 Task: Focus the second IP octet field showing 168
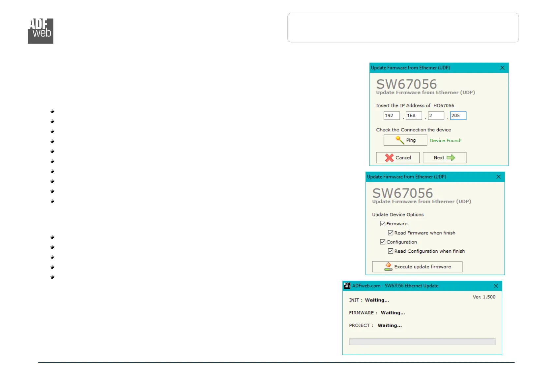[414, 116]
